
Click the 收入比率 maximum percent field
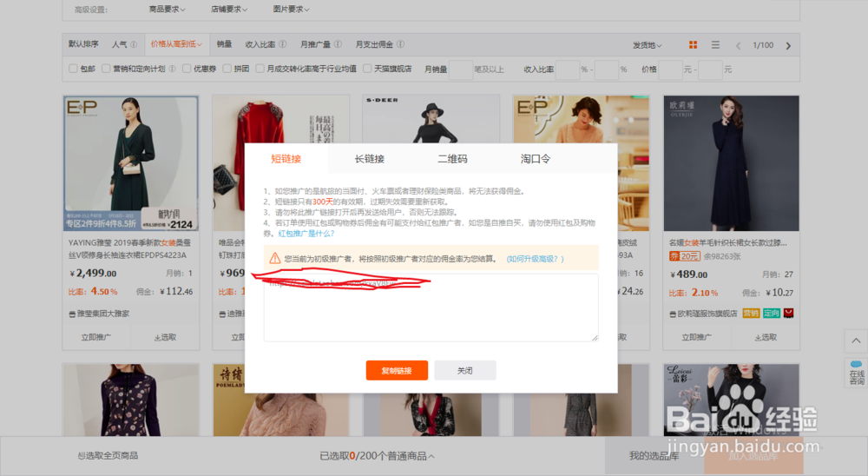coord(607,69)
